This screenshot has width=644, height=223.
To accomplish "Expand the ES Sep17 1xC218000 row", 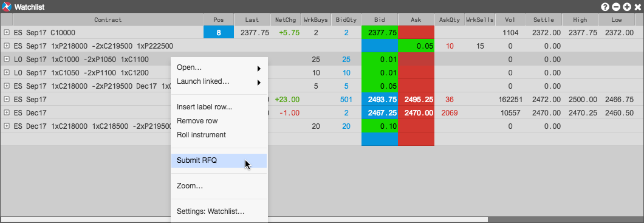I will [7, 86].
